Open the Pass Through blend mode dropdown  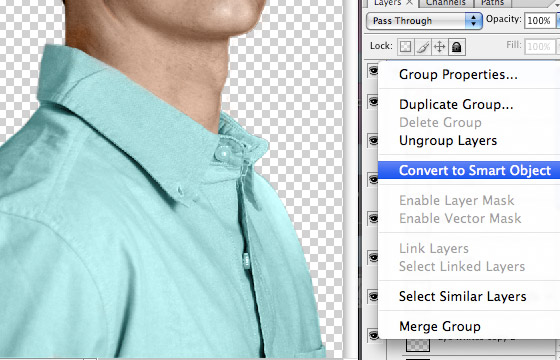pos(424,21)
